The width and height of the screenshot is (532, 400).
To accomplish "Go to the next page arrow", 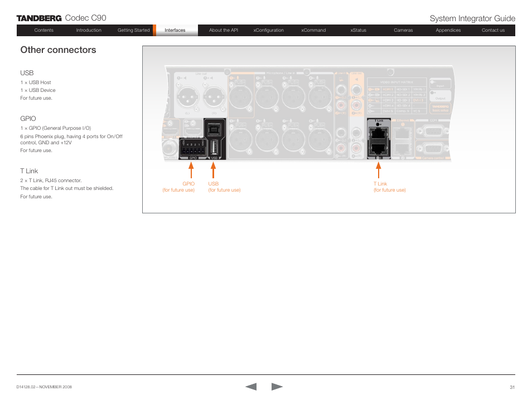I will pyautogui.click(x=277, y=387).
